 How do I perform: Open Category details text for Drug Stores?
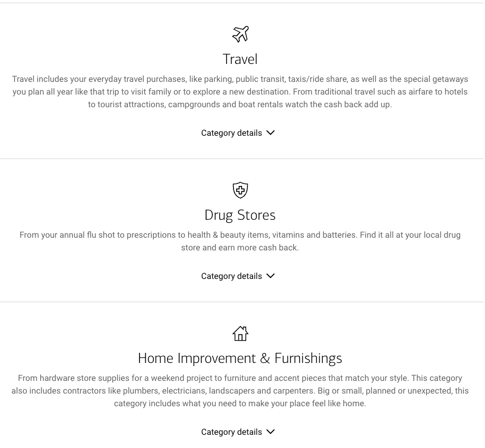coord(231,276)
